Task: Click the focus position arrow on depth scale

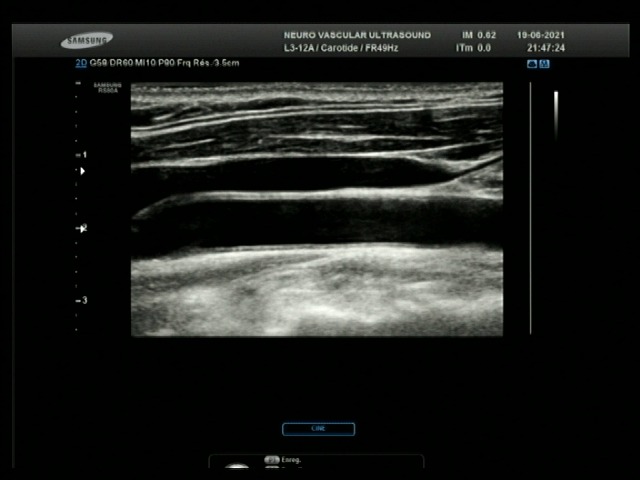Action: pos(82,171)
